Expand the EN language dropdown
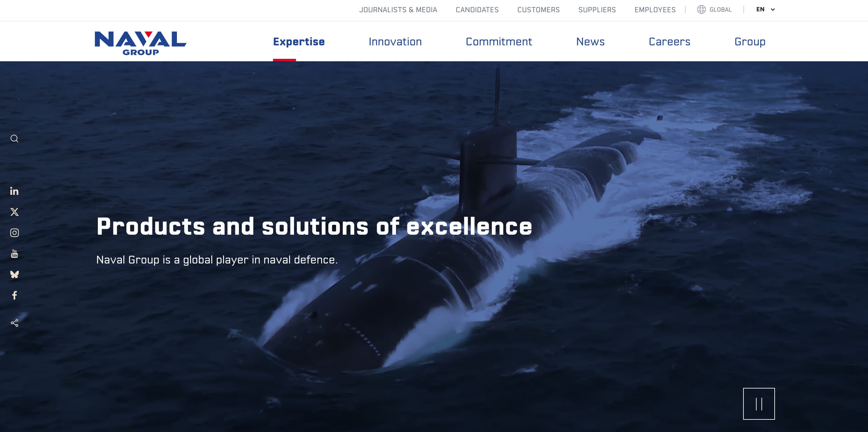 (765, 9)
